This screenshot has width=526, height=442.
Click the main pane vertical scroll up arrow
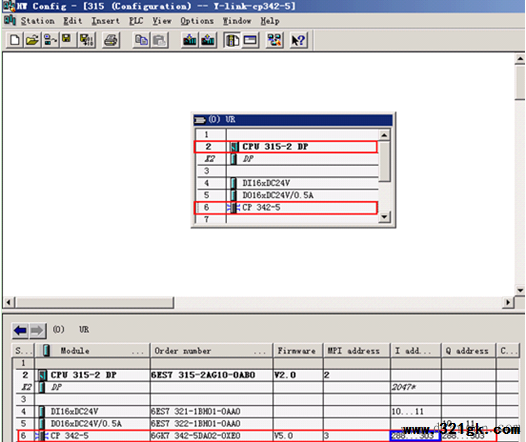click(x=520, y=59)
